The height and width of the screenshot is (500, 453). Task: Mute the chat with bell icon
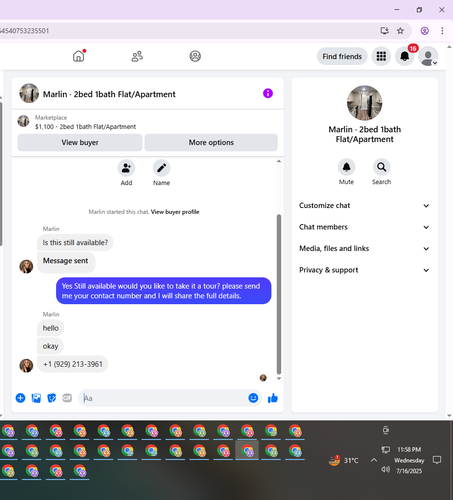[346, 167]
